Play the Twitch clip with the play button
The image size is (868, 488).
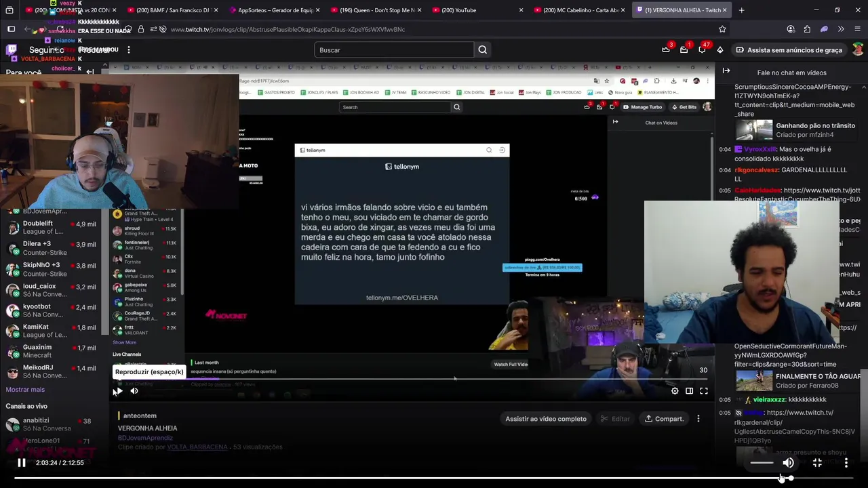(118, 391)
